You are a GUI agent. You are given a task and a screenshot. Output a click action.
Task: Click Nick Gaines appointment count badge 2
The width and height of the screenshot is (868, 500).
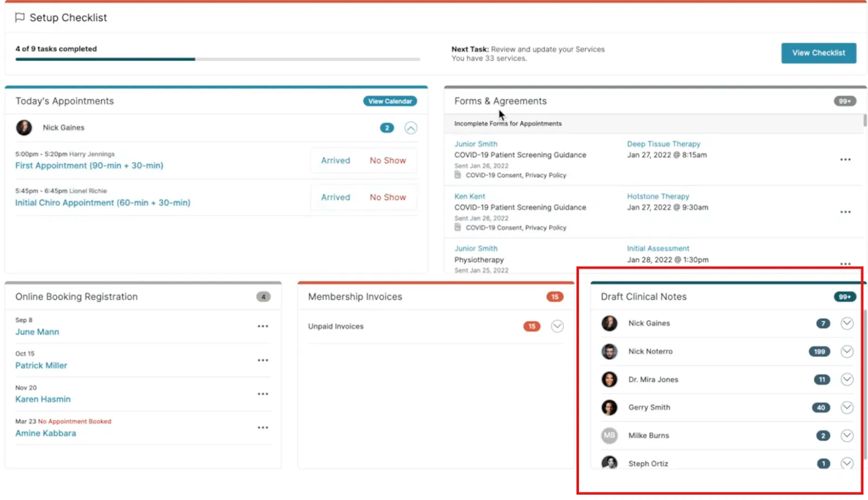pyautogui.click(x=387, y=128)
